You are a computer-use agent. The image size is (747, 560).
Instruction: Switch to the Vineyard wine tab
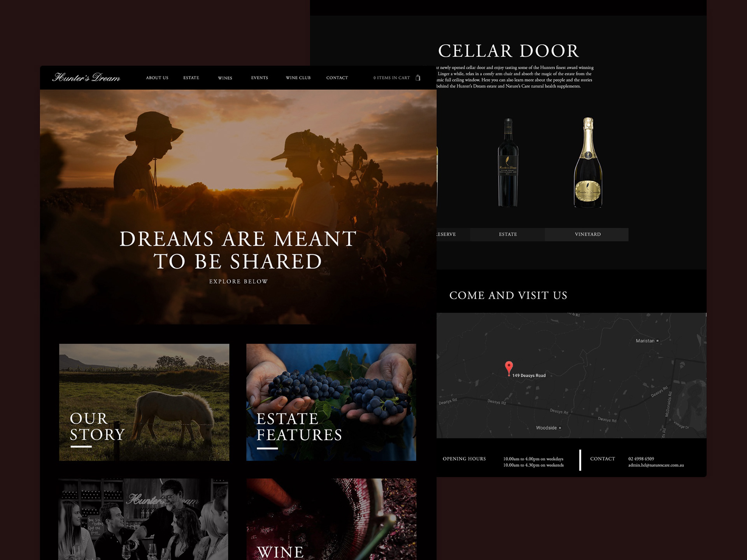tap(587, 234)
